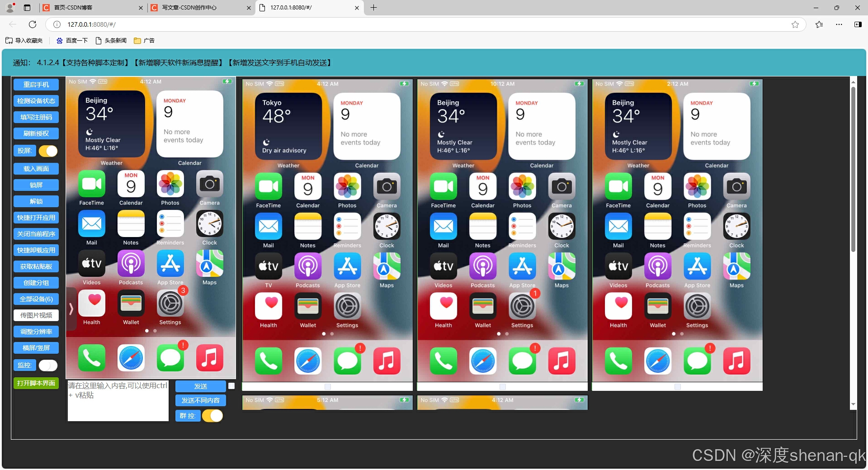
Task: Click the 发送 button
Action: pos(201,386)
